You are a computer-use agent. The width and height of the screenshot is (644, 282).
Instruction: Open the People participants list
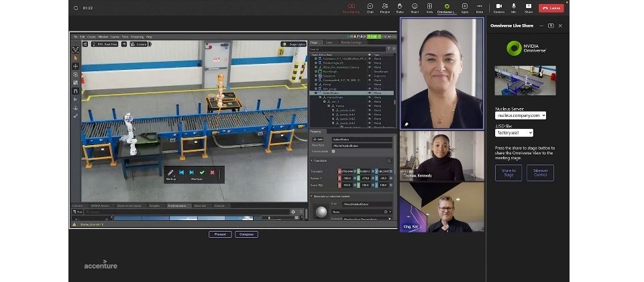[385, 7]
